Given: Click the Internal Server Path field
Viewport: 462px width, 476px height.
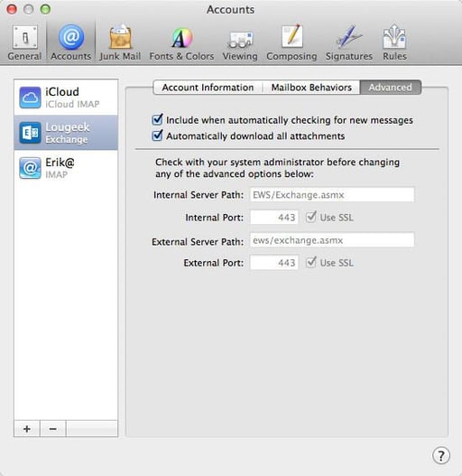Looking at the screenshot, I should (x=332, y=194).
